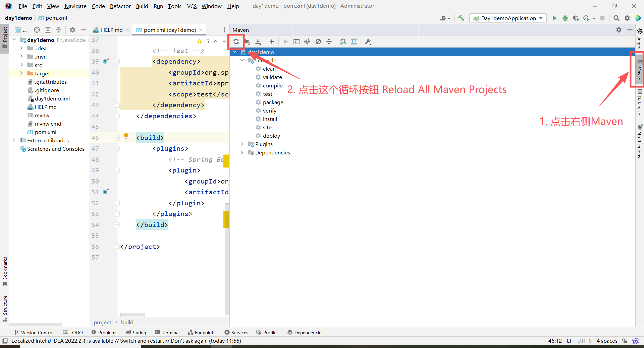Open the Navigate menu
This screenshot has width=644, height=348.
click(75, 6)
